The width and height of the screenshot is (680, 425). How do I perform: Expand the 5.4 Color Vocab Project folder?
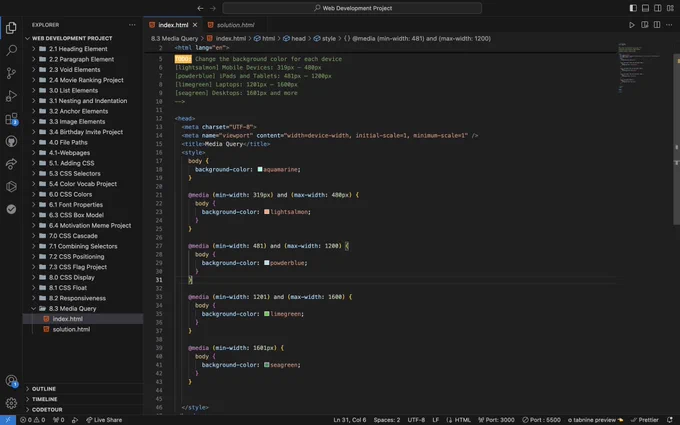click(x=83, y=184)
